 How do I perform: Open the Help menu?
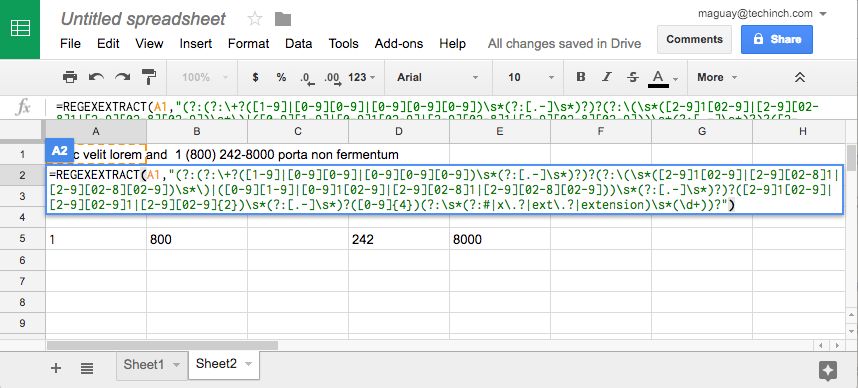453,43
